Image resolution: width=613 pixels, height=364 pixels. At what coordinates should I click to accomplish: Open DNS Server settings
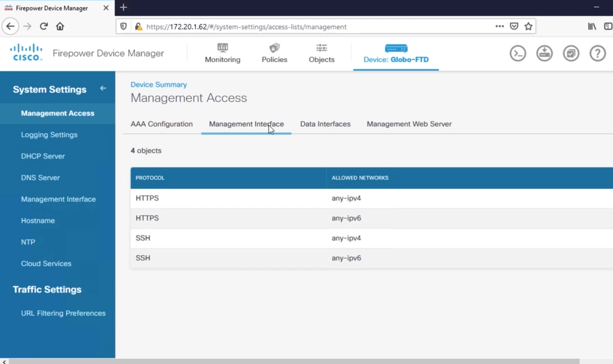pos(40,178)
